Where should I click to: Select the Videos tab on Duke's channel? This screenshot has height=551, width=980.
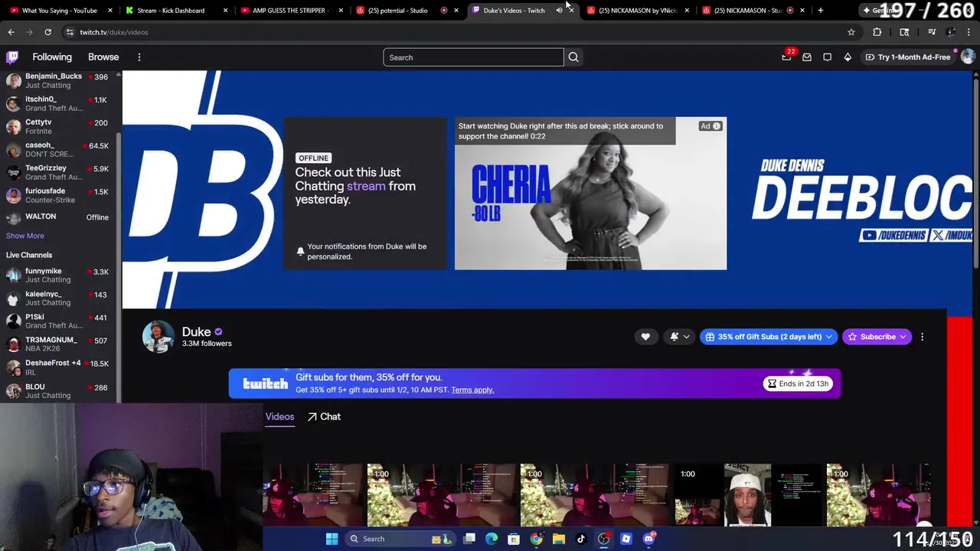click(x=279, y=416)
